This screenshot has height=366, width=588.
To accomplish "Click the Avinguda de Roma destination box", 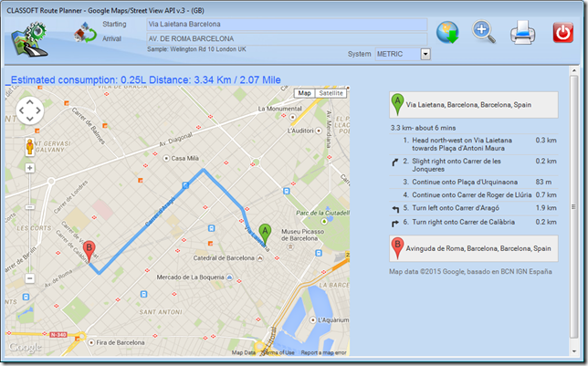I will click(474, 248).
